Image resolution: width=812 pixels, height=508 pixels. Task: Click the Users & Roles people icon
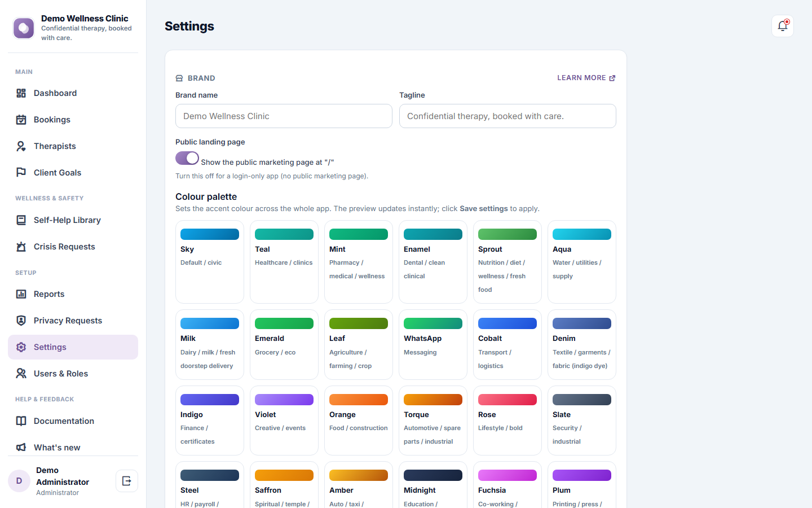coord(21,374)
